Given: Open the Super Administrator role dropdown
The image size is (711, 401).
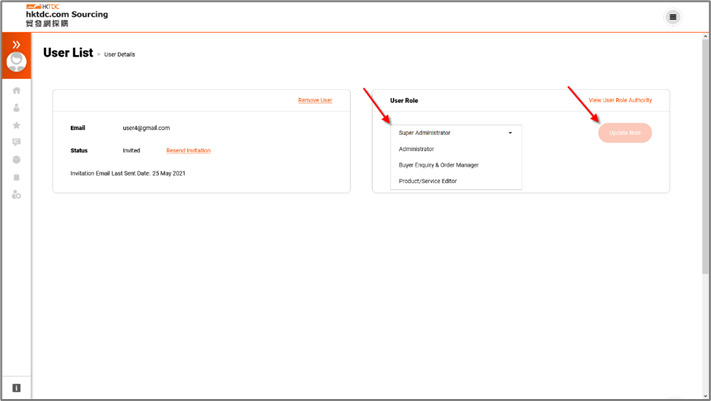Looking at the screenshot, I should click(456, 133).
